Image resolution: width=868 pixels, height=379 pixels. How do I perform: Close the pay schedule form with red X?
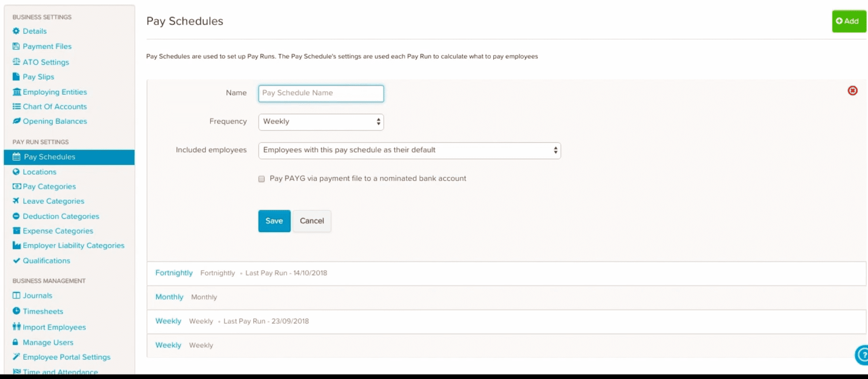pos(852,90)
